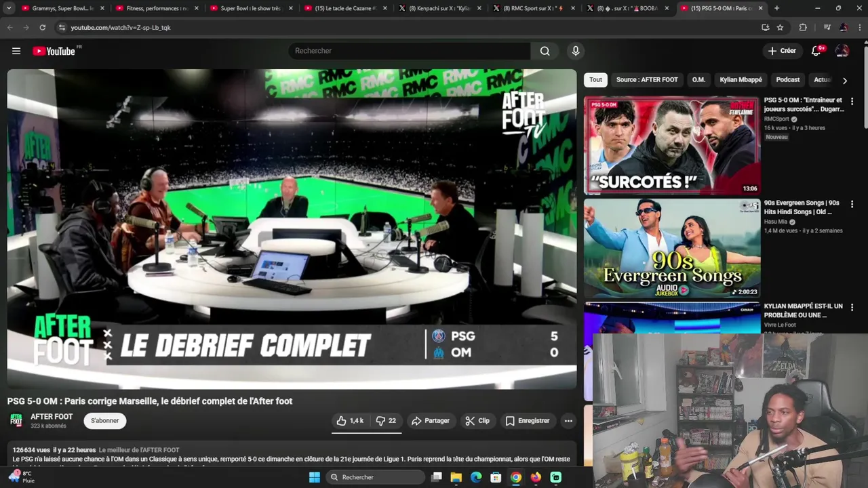Open the RMCSport channel link

[776, 119]
